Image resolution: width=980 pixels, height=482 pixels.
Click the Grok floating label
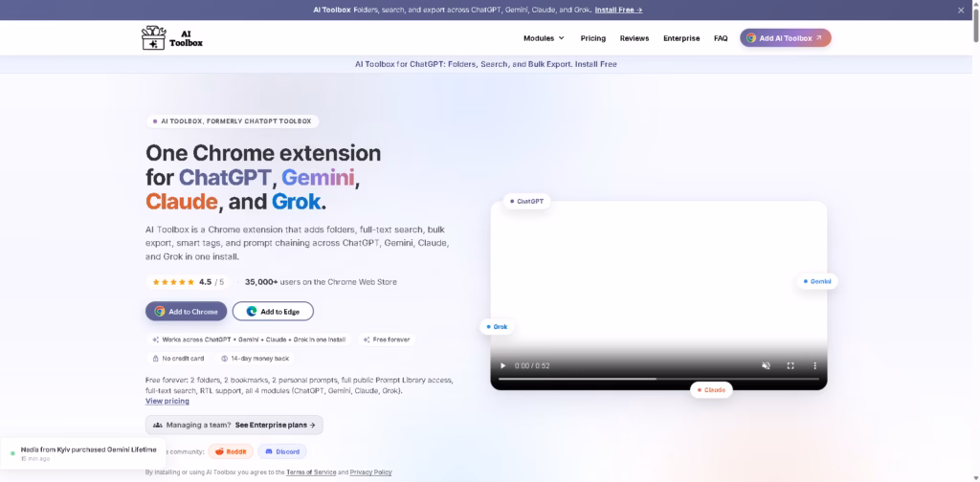497,326
